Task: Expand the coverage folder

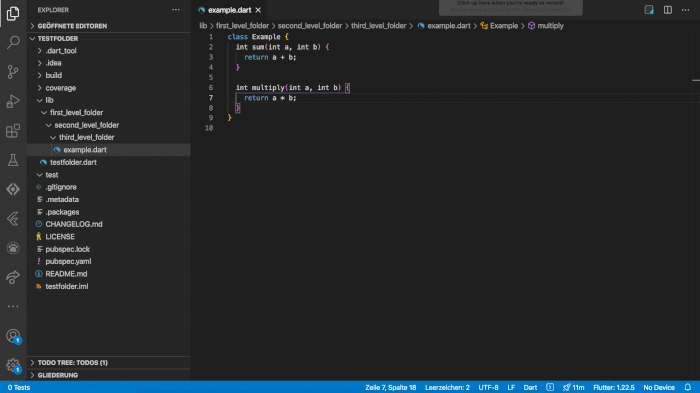Action: tap(60, 88)
